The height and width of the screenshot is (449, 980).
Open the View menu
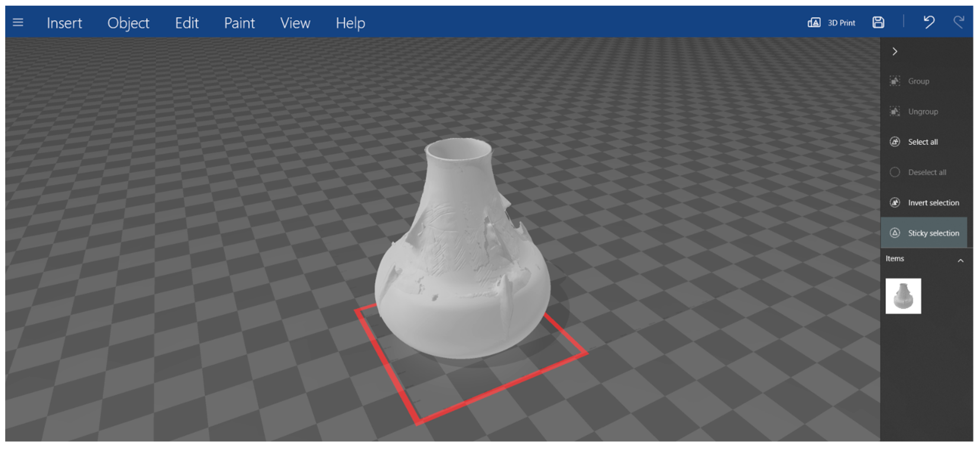295,23
